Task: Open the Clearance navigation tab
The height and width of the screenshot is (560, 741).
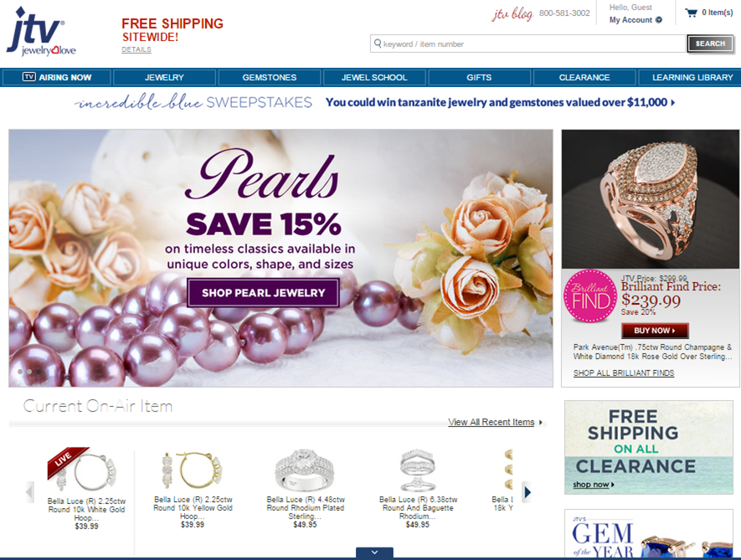Action: click(x=584, y=78)
